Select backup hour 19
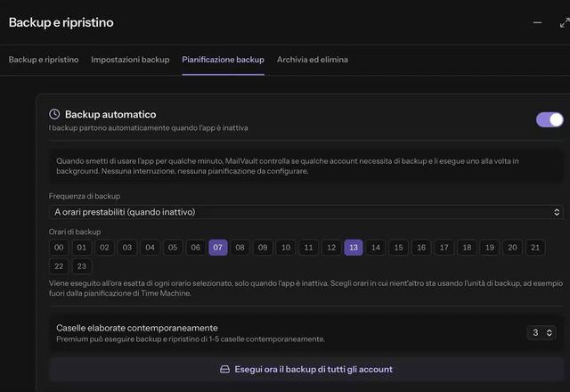 (490, 248)
